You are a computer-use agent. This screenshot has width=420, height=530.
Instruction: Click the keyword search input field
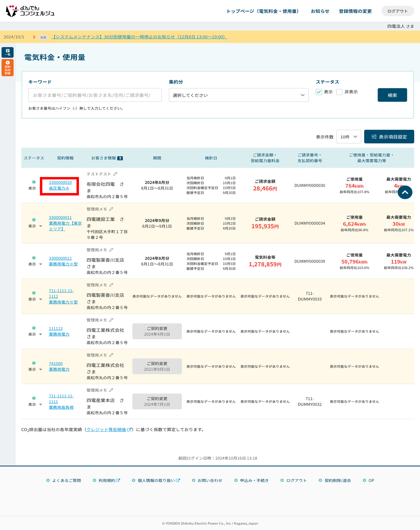(x=95, y=95)
